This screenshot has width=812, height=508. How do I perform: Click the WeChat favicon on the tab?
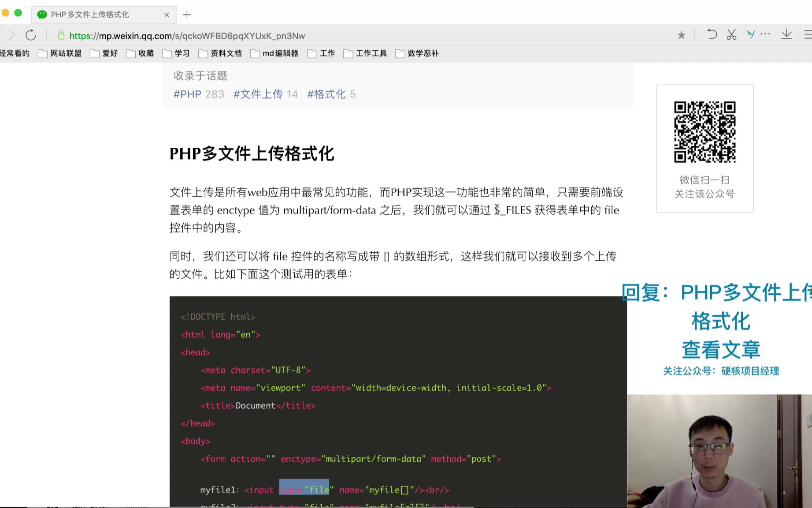(x=42, y=15)
